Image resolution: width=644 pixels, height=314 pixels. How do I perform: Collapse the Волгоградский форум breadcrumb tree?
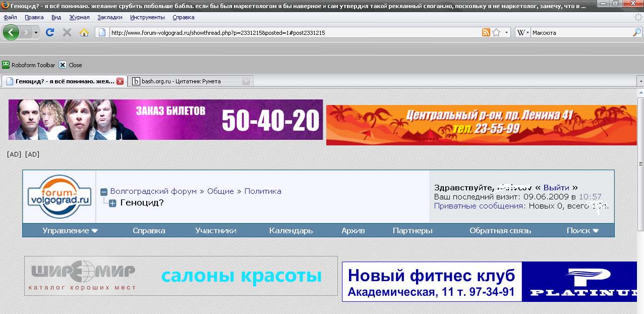point(104,192)
